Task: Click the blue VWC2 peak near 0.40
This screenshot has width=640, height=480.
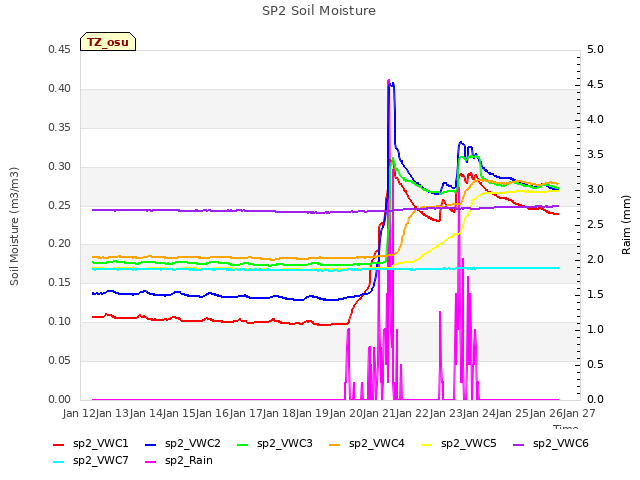Action: pyautogui.click(x=392, y=84)
